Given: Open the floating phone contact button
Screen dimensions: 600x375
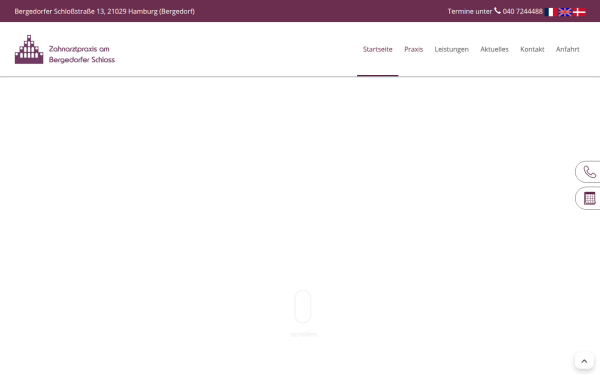Looking at the screenshot, I should point(588,172).
